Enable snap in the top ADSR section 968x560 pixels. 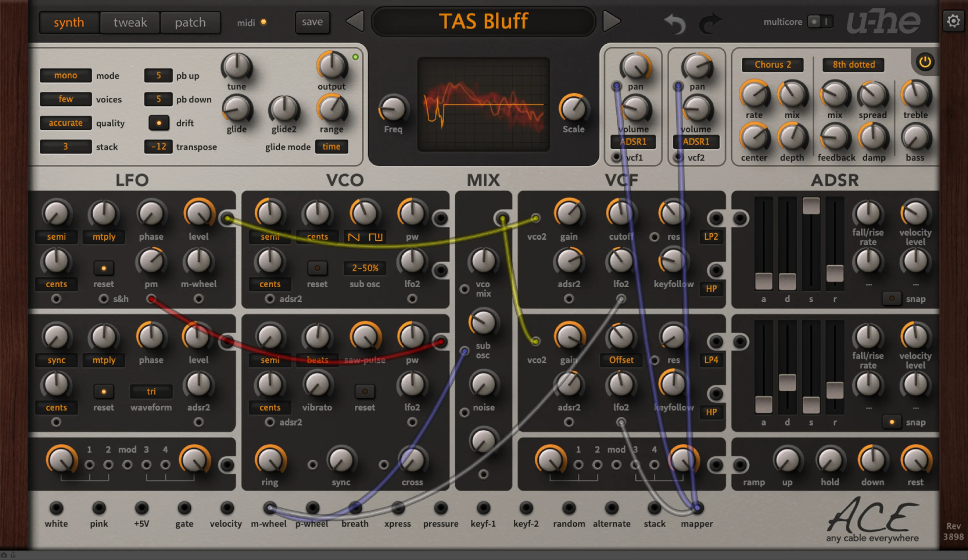click(x=892, y=299)
